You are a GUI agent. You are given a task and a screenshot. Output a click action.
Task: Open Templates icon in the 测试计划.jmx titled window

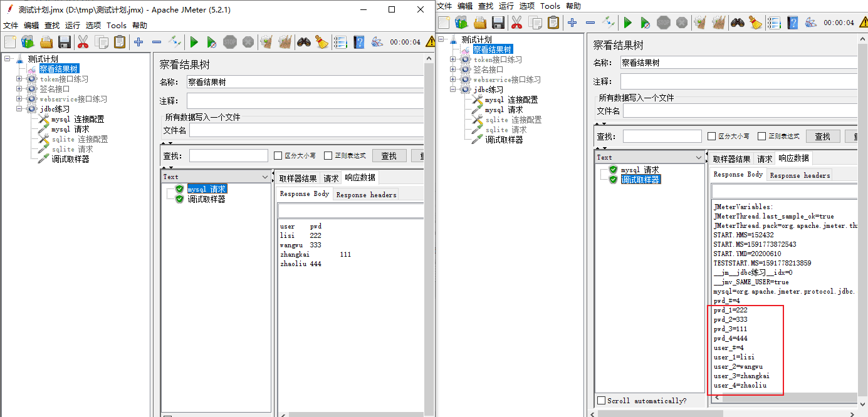[x=28, y=42]
